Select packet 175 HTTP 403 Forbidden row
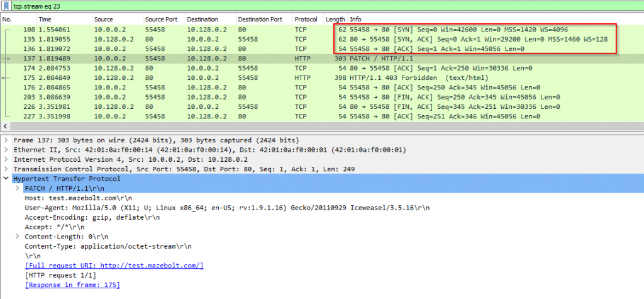Viewport: 644px width, 299px height. (x=322, y=77)
